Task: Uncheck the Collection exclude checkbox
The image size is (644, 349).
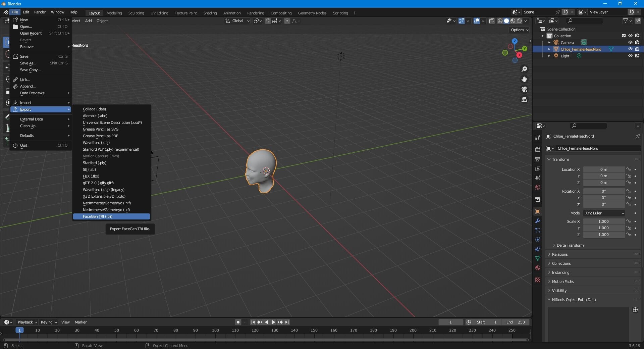Action: point(624,36)
